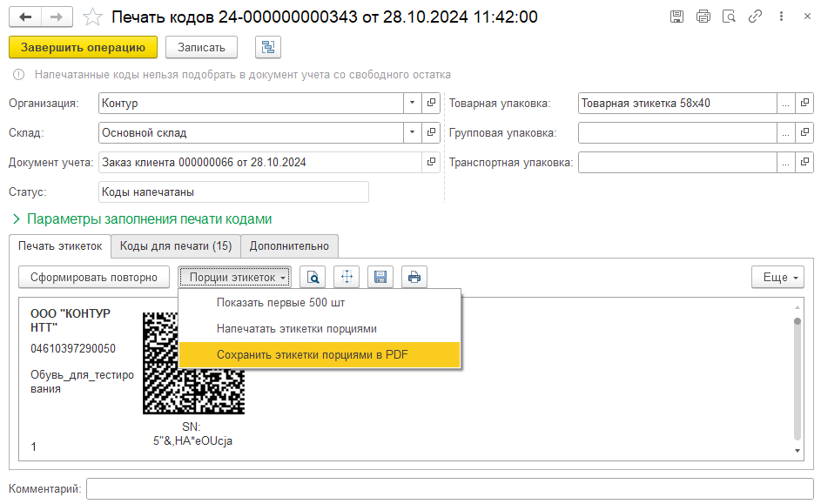Click the empty Транспортная упаковка field
Screen dimensions: 821x504
(x=677, y=162)
